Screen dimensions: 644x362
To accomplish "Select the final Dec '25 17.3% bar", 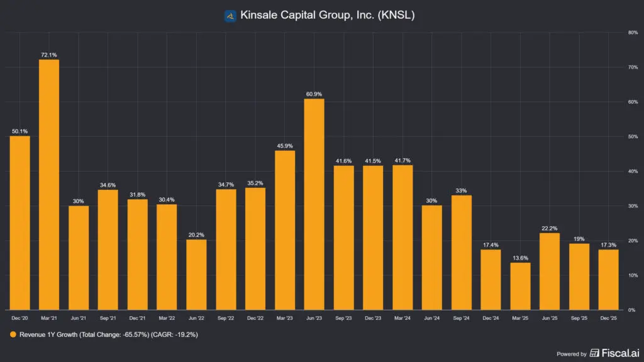I will (608, 280).
